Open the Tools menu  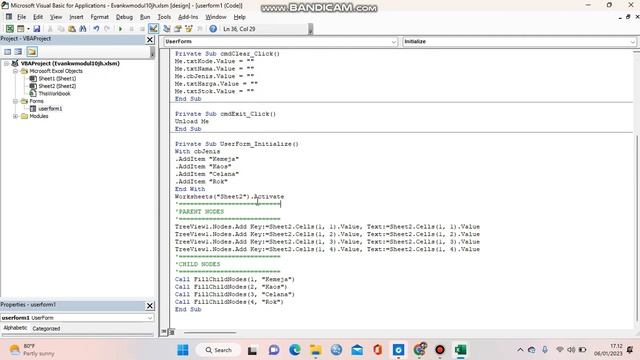click(164, 17)
